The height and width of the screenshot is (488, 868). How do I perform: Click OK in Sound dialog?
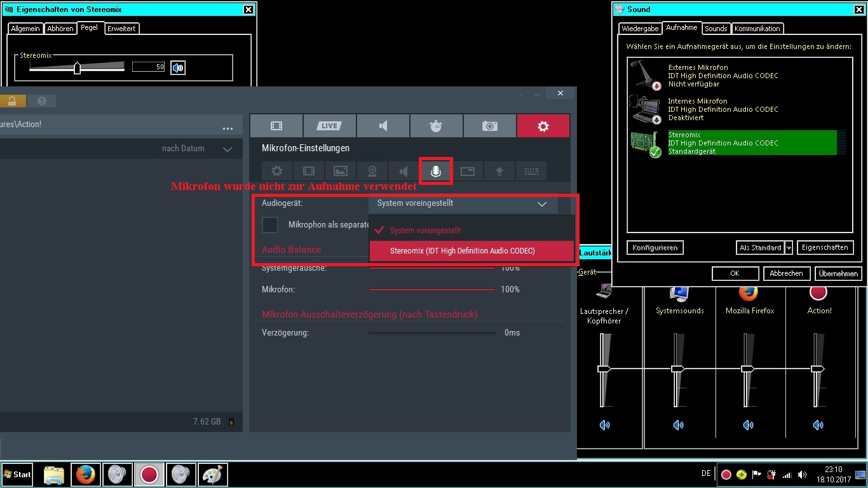[735, 273]
